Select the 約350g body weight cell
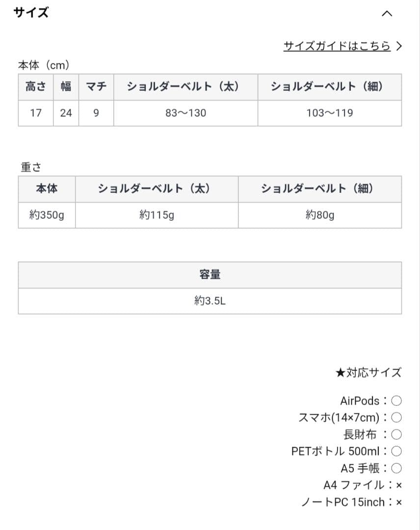The width and height of the screenshot is (420, 530). pos(47,215)
